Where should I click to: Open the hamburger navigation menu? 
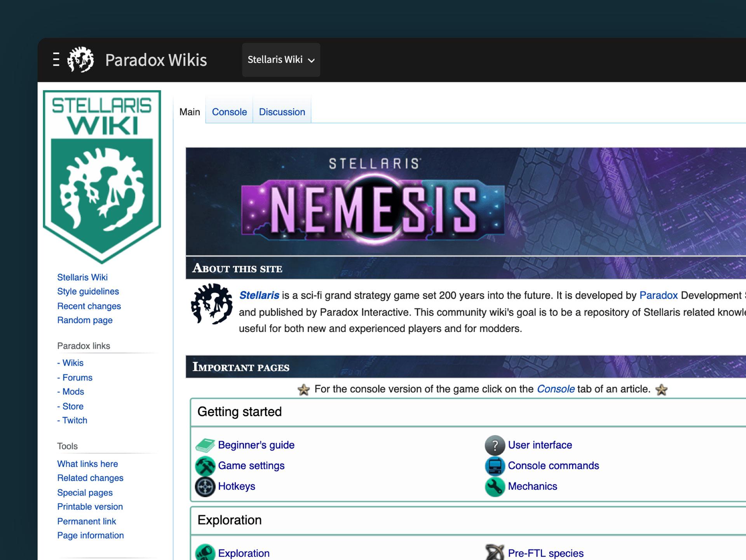click(56, 59)
